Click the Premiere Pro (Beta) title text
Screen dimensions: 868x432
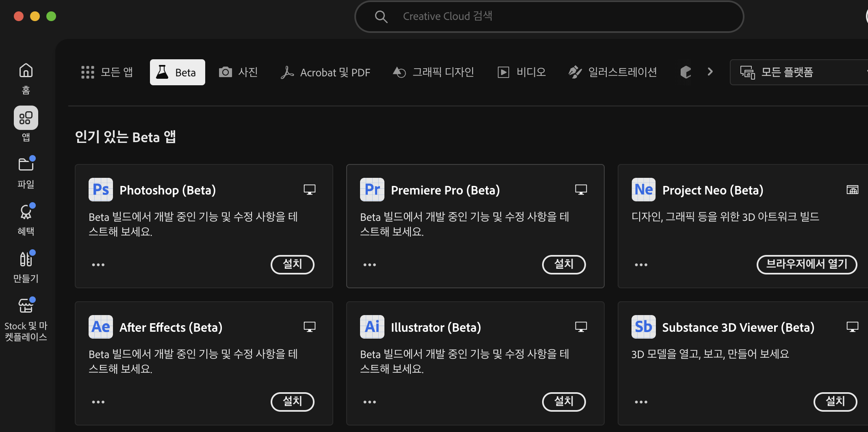click(445, 190)
